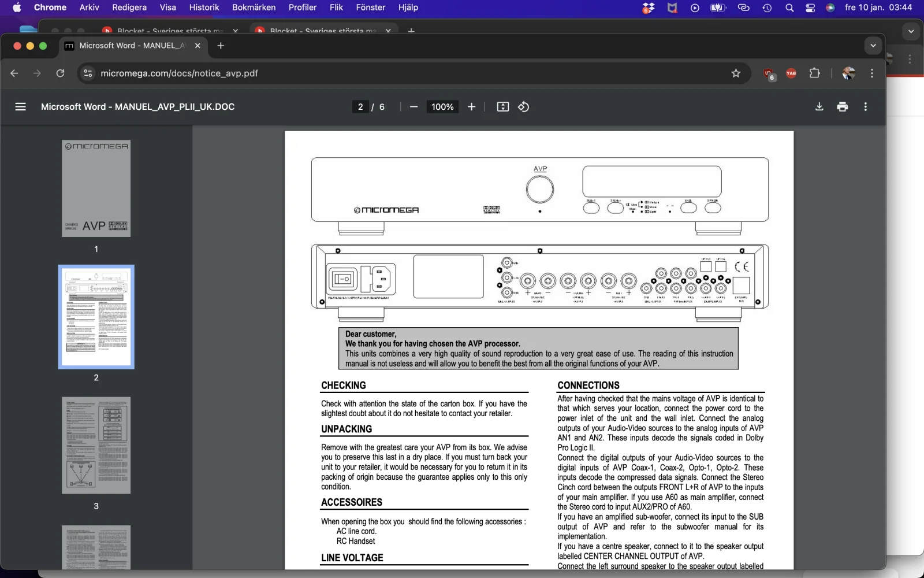Image resolution: width=924 pixels, height=578 pixels.
Task: Open the Historik menu
Action: (x=204, y=8)
